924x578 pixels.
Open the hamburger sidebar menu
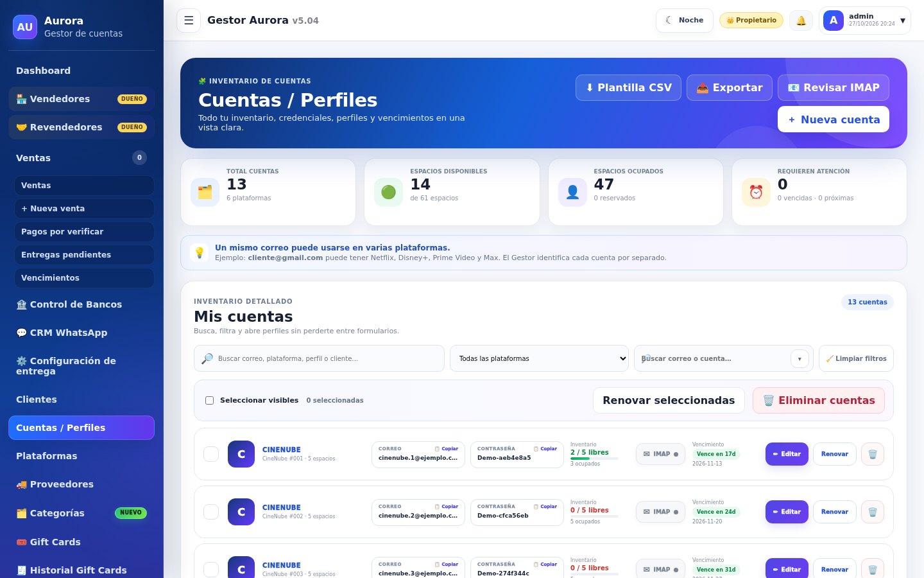tap(189, 21)
